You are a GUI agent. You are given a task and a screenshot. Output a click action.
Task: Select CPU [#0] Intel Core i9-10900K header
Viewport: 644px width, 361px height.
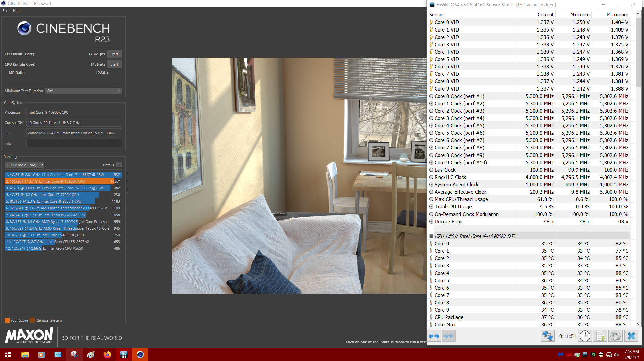tap(529, 236)
